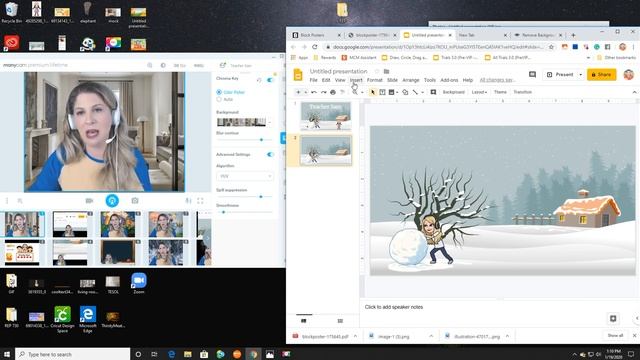Click the Print icon in Slides toolbar
Image resolution: width=640 pixels, height=360 pixels.
(x=333, y=92)
